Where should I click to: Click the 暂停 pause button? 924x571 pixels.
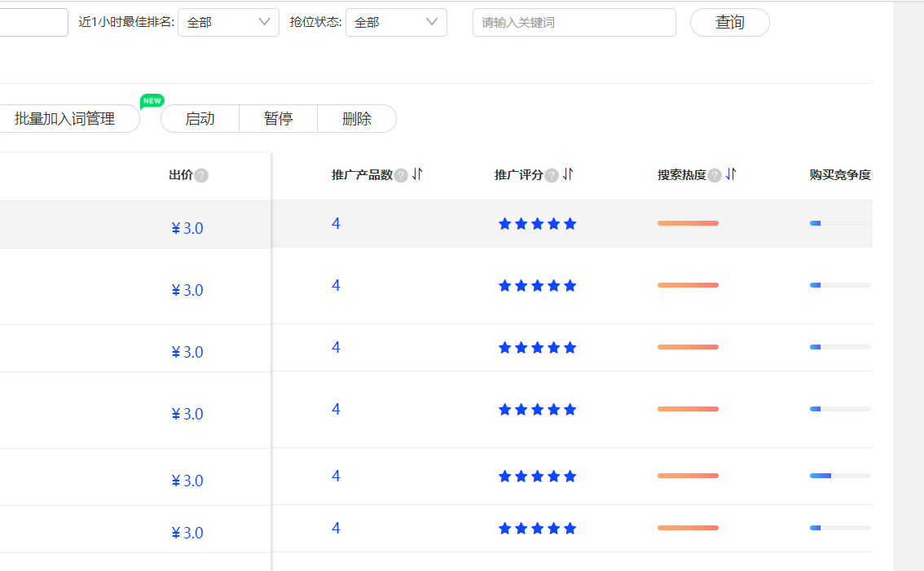pos(278,119)
